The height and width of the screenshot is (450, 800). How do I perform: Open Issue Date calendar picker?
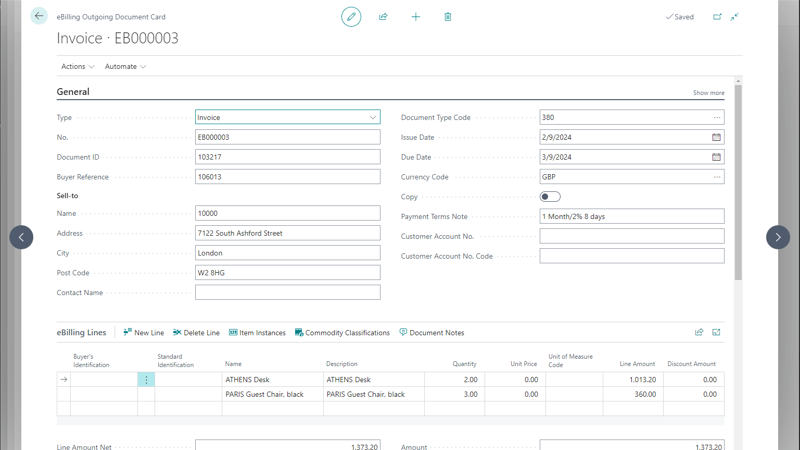(x=716, y=137)
